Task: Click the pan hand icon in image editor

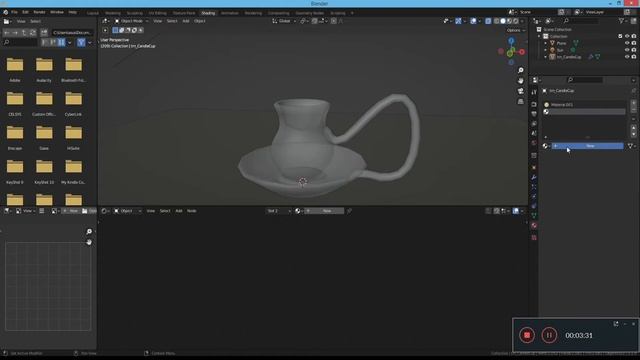Action: point(89,242)
